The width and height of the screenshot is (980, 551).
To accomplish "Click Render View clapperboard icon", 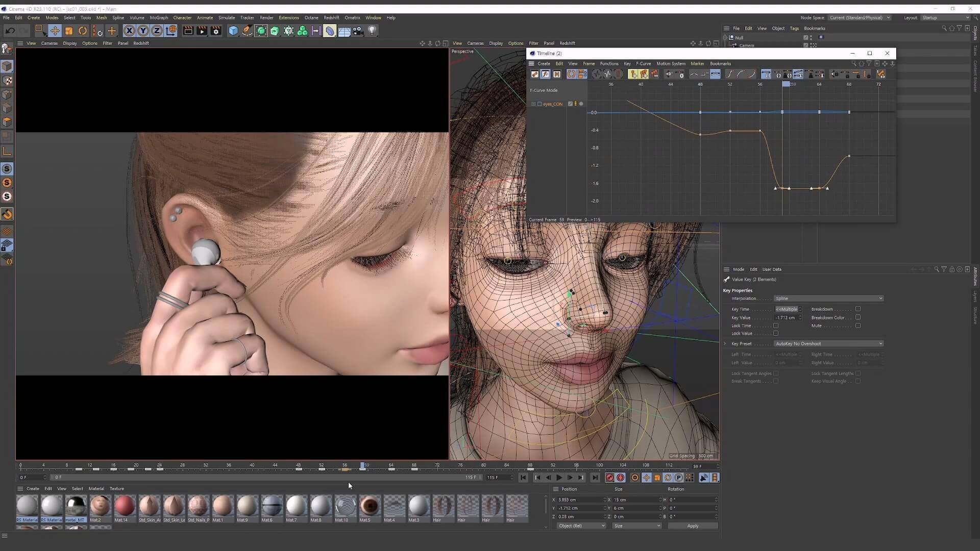I will (x=188, y=31).
